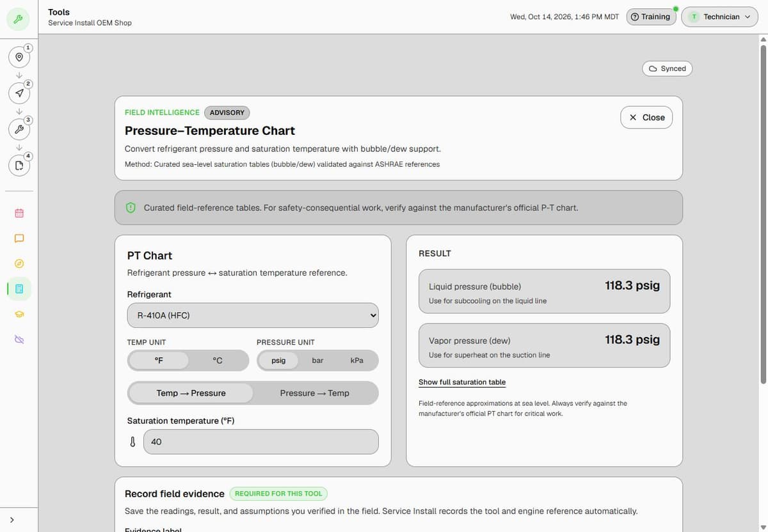Open the Technician account menu
This screenshot has width=768, height=532.
click(x=719, y=17)
